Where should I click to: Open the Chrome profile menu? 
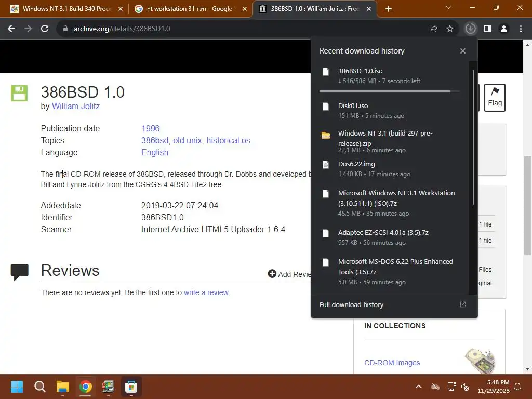click(504, 29)
